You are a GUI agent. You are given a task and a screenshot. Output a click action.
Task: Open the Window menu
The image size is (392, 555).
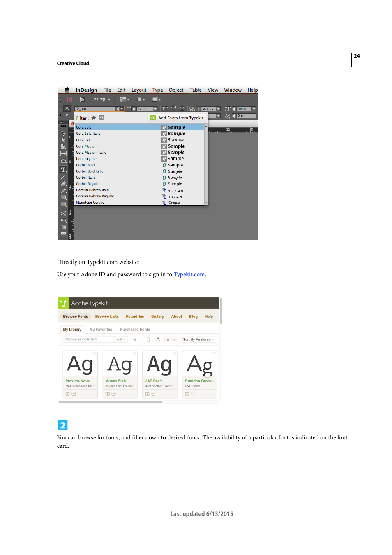233,90
